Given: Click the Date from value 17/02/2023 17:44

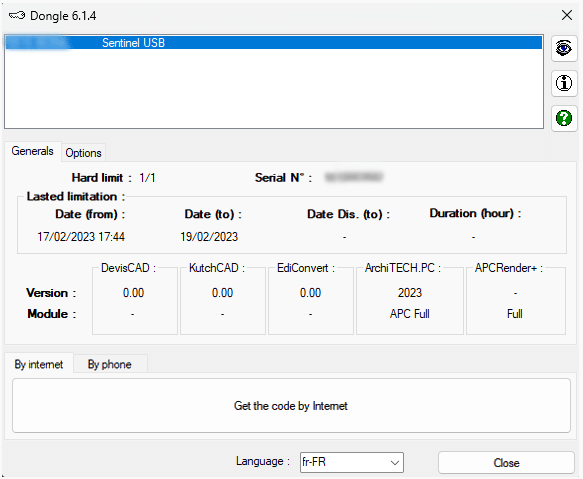Looking at the screenshot, I should point(81,237).
